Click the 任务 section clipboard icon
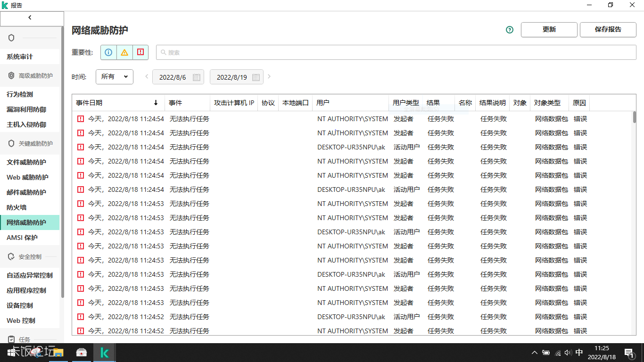Image resolution: width=644 pixels, height=362 pixels. (11, 339)
